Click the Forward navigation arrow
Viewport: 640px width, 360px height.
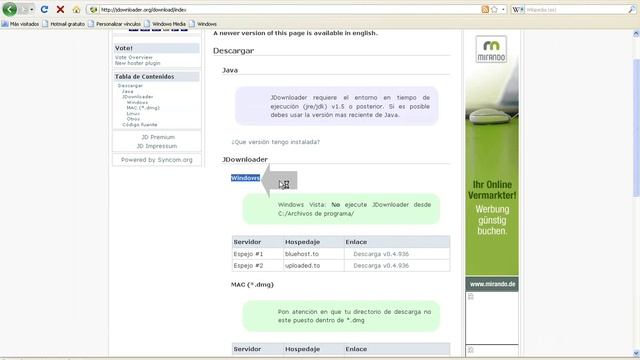pos(24,9)
